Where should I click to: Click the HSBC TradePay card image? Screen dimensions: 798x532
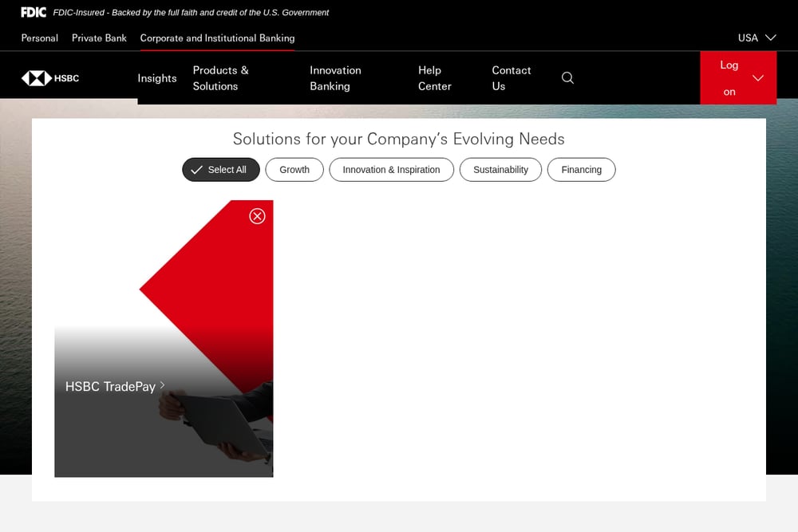coord(164,338)
